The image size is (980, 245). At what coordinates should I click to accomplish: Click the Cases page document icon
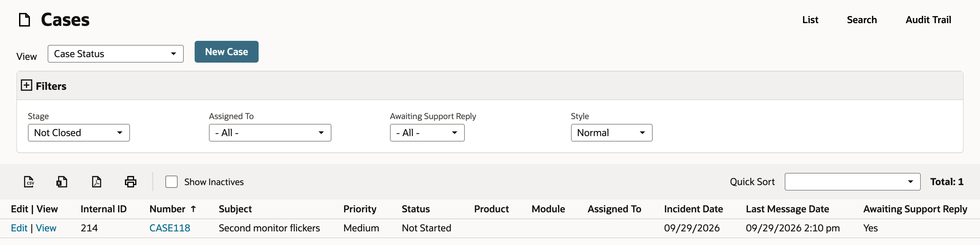point(25,20)
